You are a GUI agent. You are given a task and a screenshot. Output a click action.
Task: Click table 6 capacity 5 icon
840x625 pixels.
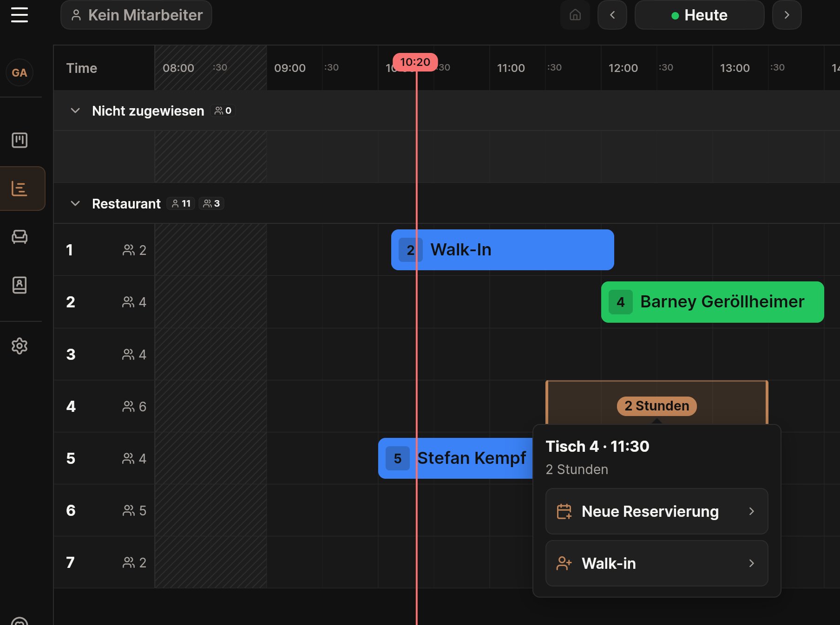[129, 510]
